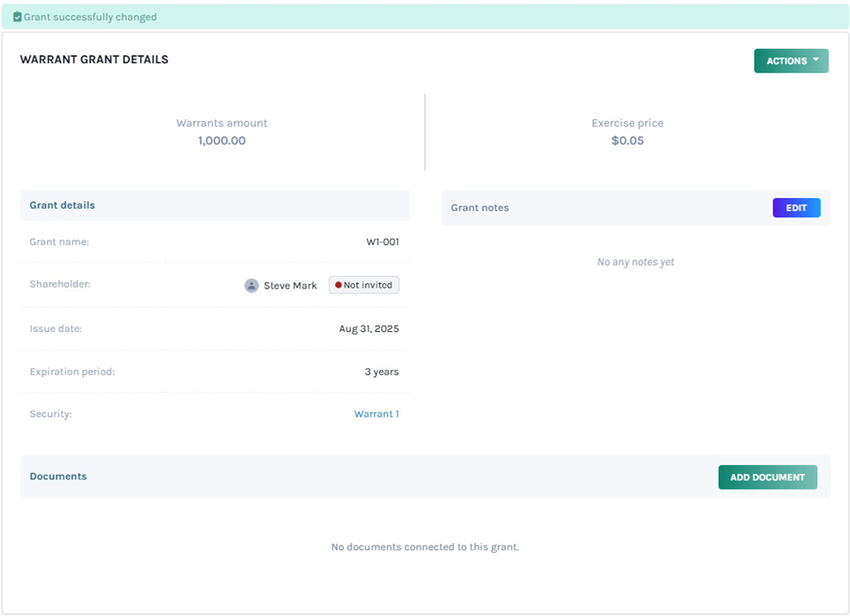This screenshot has width=850, height=616.
Task: Click the Warrant Grant Details page title
Action: click(x=94, y=60)
